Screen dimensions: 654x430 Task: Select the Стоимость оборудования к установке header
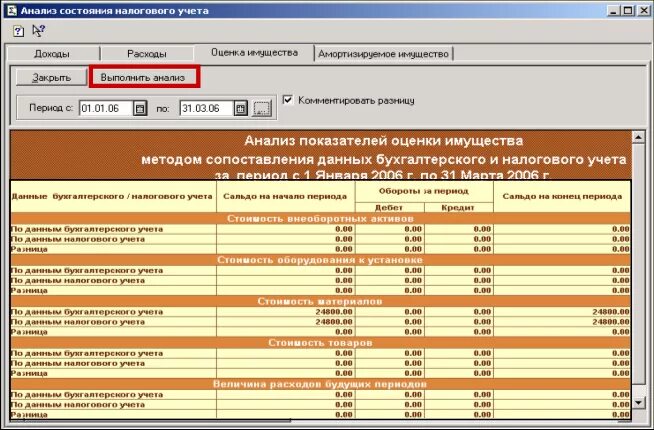pyautogui.click(x=320, y=260)
